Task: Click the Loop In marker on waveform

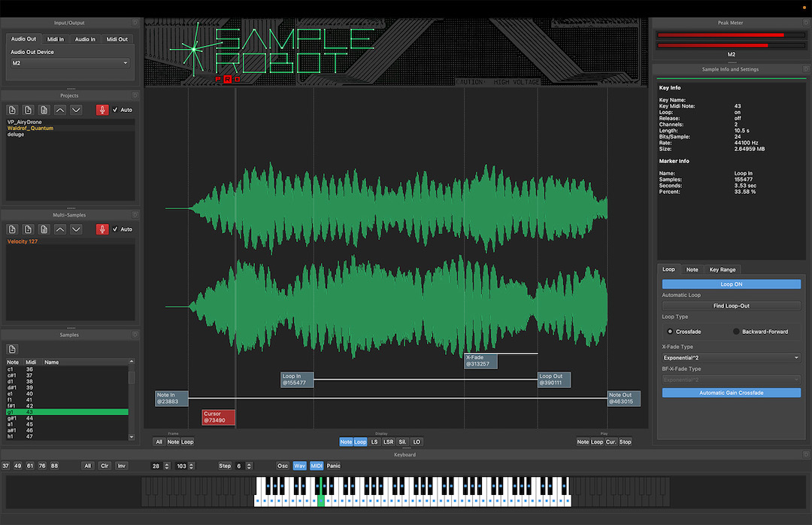Action: 298,380
